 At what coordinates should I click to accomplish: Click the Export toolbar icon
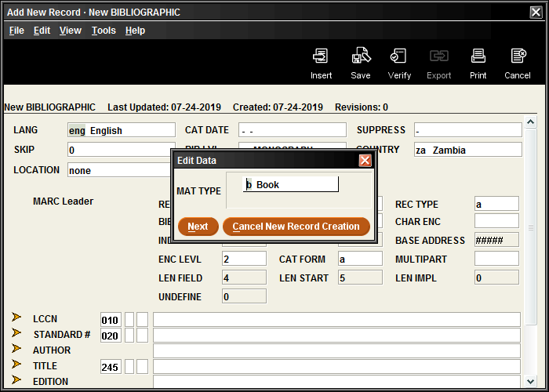point(438,56)
